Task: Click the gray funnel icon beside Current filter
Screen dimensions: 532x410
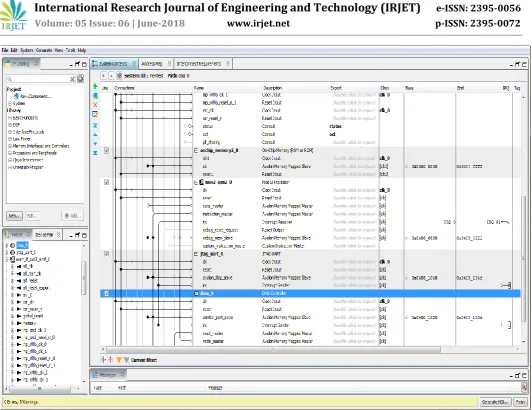Action: [126, 360]
